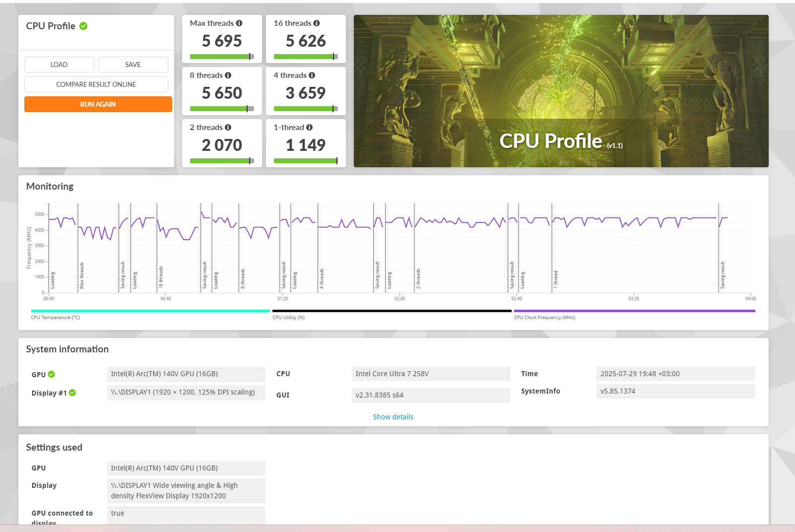Open the Show details link

click(x=393, y=417)
